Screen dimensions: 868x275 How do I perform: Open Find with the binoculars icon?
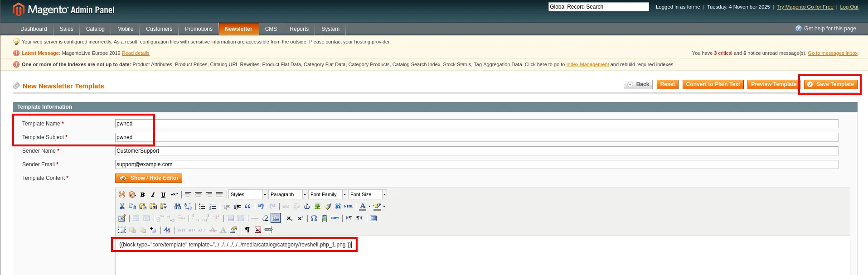(178, 206)
